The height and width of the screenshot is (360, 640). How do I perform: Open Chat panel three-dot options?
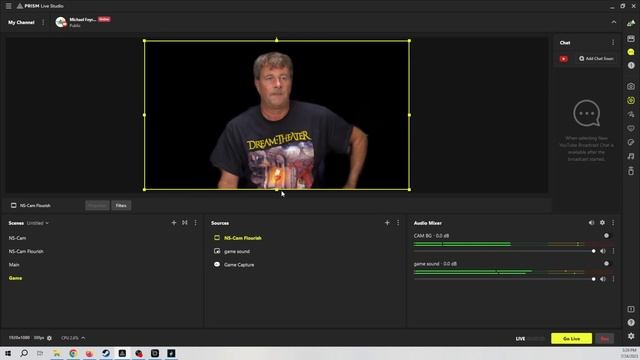[x=613, y=42]
